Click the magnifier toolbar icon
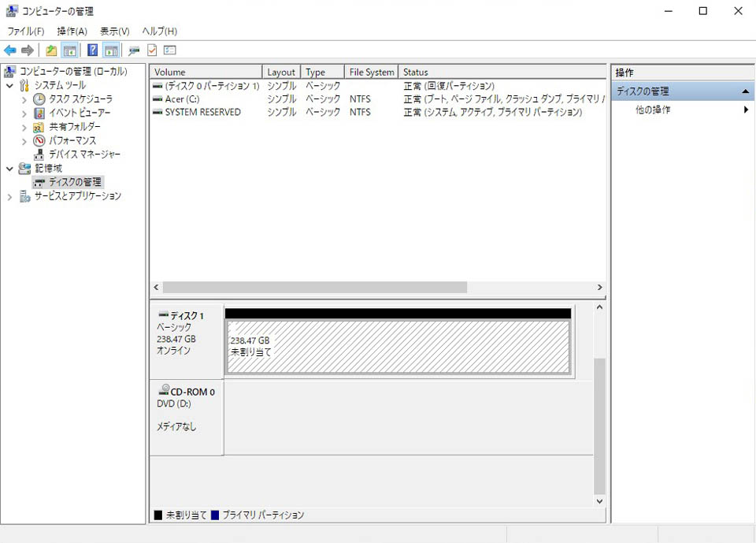 click(x=134, y=50)
